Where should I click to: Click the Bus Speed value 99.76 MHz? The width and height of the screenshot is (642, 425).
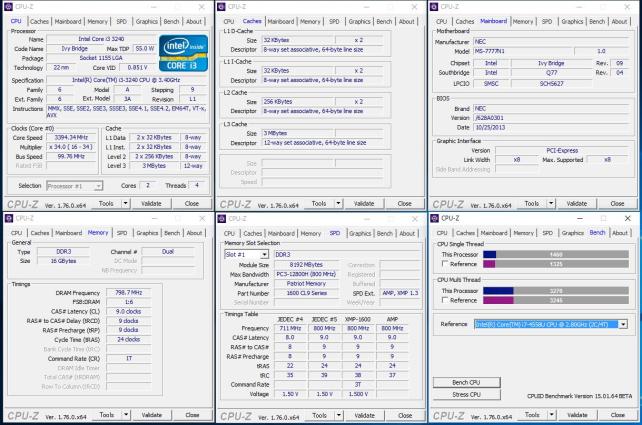click(71, 156)
